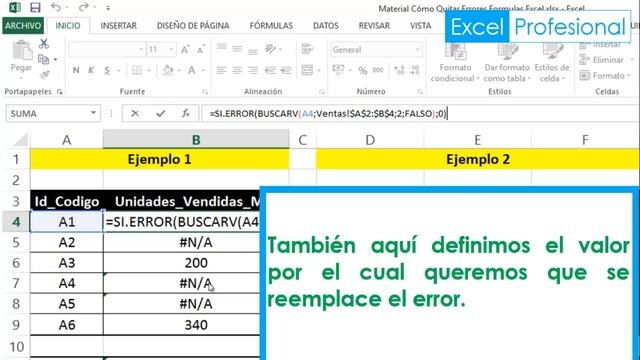Open the Formato condicional menu
This screenshot has height=360, width=640.
[x=455, y=62]
